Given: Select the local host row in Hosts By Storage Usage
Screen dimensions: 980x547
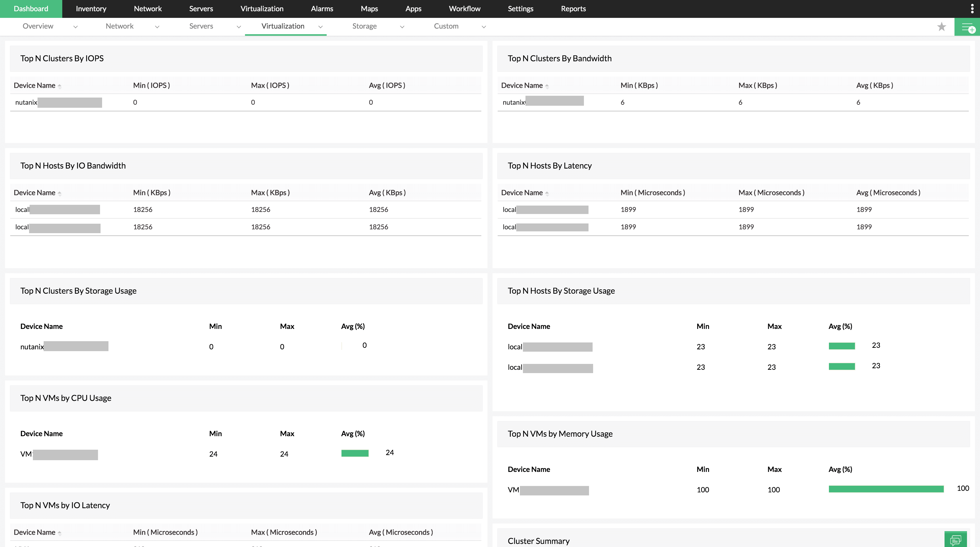Looking at the screenshot, I should click(549, 346).
